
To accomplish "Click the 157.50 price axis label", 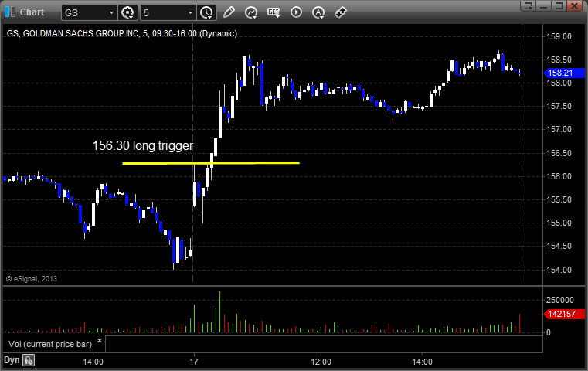I will click(x=559, y=106).
